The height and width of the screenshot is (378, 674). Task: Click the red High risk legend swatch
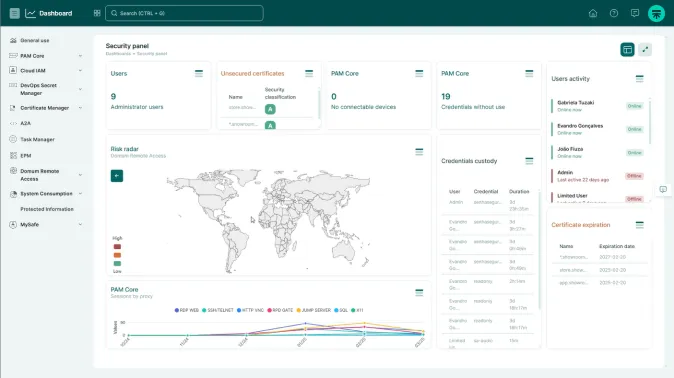117,247
